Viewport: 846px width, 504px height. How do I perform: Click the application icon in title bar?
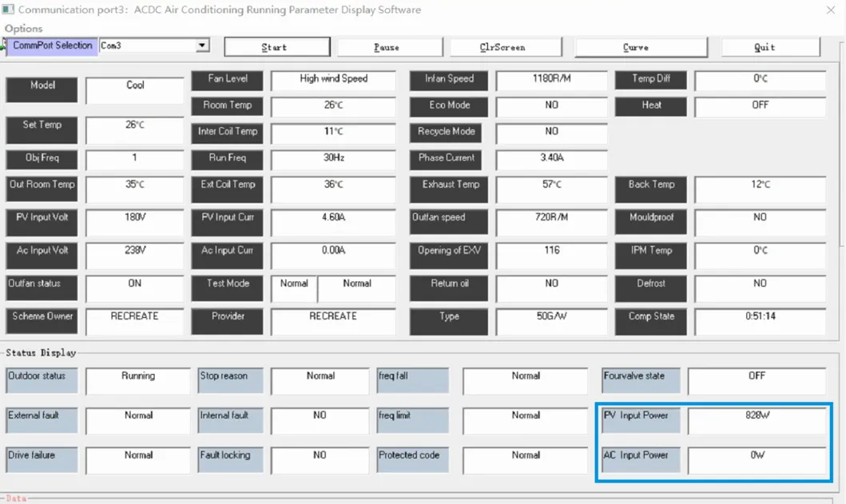tap(8, 10)
